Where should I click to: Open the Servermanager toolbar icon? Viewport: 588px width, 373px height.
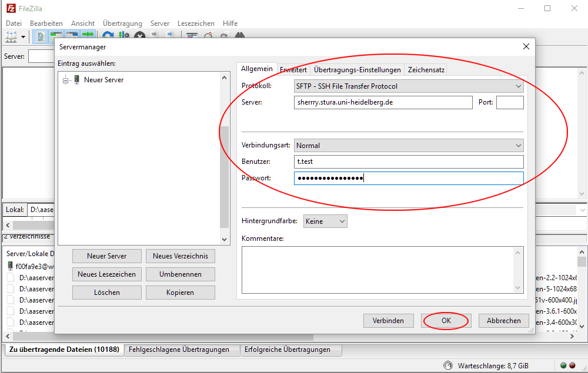11,36
